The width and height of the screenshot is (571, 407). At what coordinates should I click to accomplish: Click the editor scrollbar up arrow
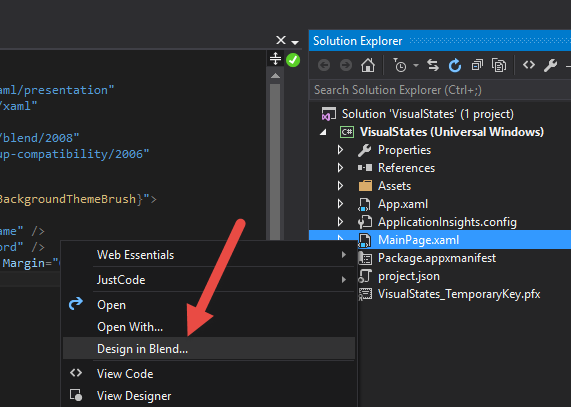point(275,76)
